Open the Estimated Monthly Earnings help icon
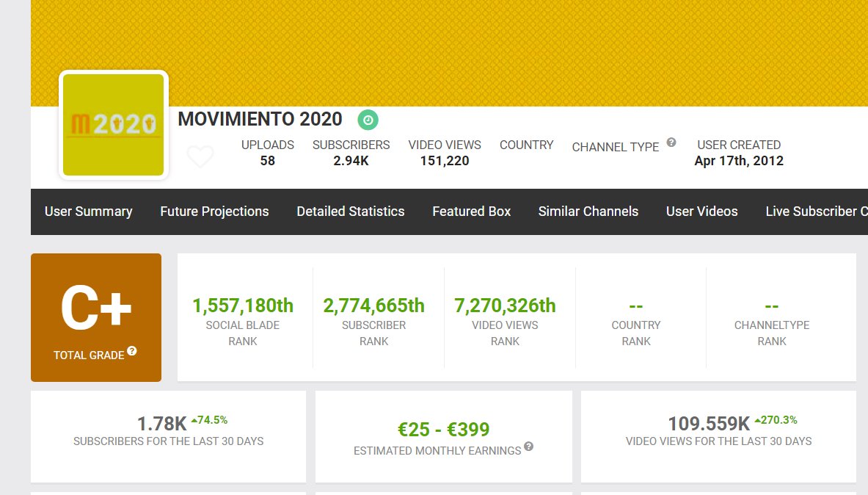The image size is (868, 495). pos(529,447)
